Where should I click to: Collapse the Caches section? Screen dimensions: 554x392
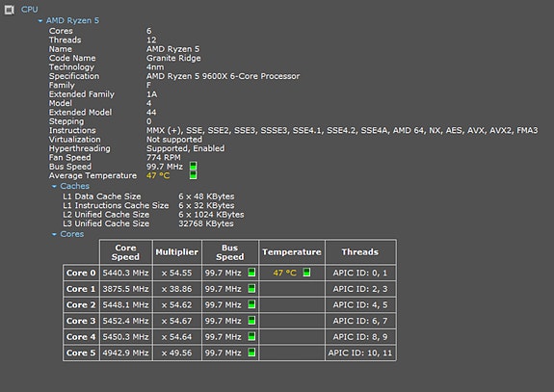point(54,186)
